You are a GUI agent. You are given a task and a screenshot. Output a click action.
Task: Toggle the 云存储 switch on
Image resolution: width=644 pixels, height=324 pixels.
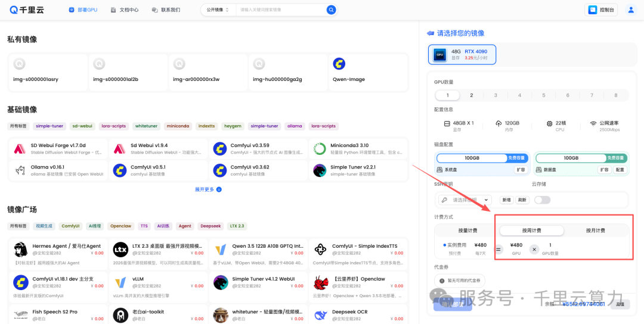point(542,200)
